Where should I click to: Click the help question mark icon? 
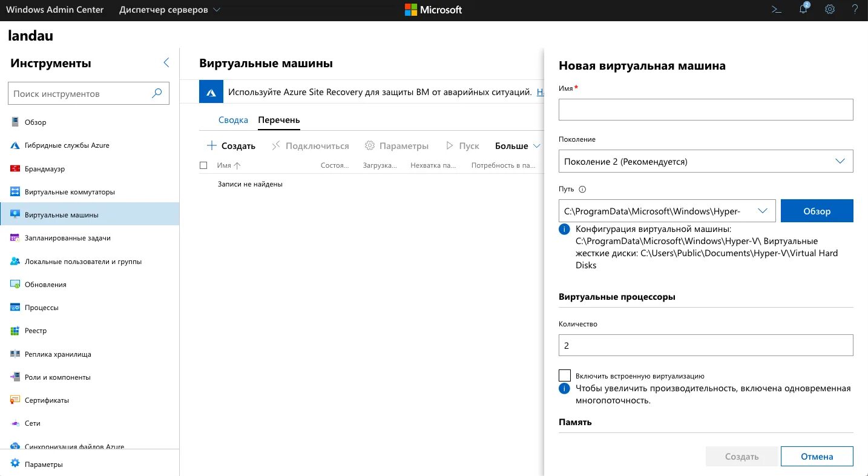tap(855, 10)
